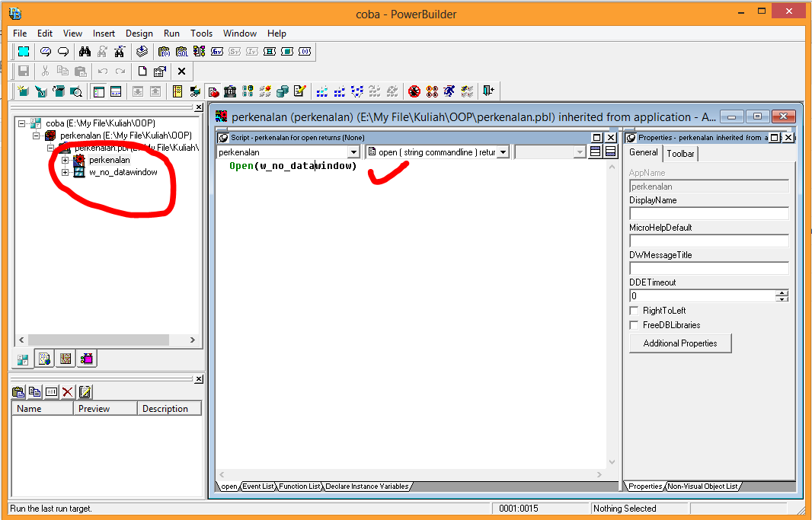Click the Run running-man icon
This screenshot has height=520, width=812.
coord(449,91)
